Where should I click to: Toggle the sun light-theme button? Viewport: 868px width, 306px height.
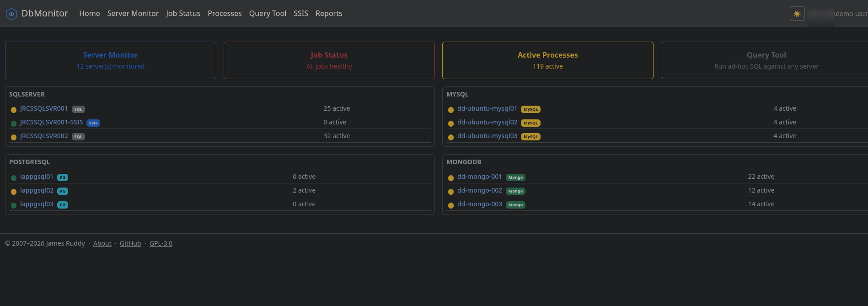tap(797, 14)
